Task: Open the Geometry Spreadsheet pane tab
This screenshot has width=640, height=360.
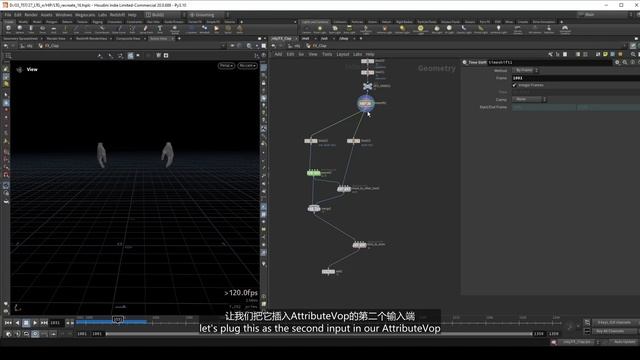Action: pos(20,38)
